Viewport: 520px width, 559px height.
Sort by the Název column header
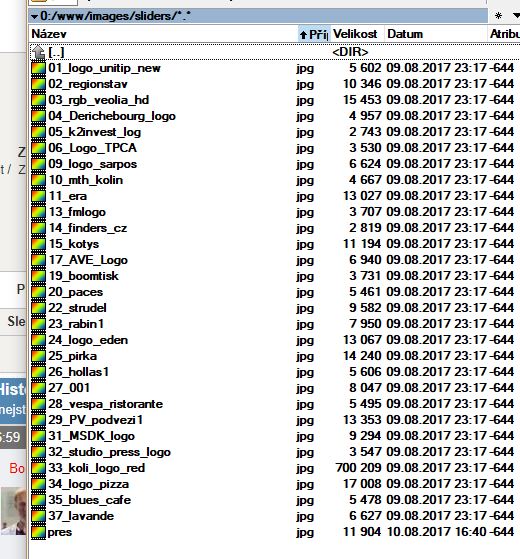point(163,34)
